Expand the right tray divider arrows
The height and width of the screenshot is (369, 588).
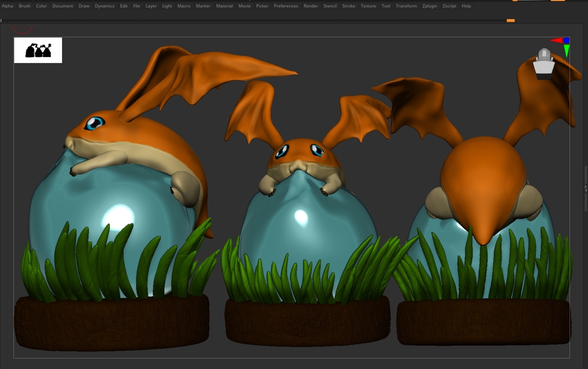pos(585,188)
